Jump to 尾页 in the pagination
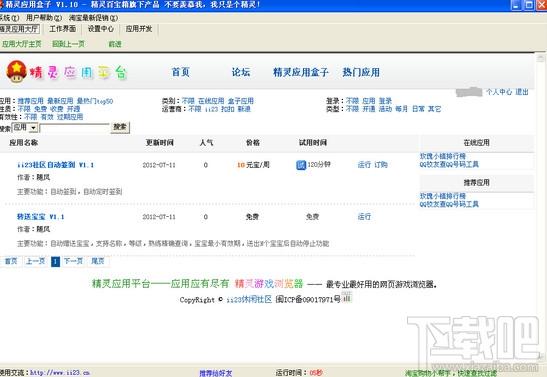 (97, 261)
